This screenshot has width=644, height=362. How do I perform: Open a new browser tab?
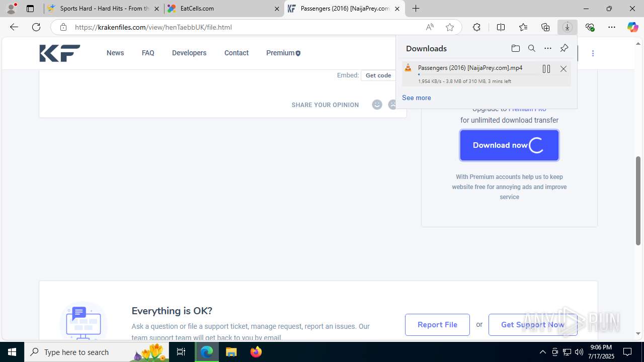tap(416, 9)
